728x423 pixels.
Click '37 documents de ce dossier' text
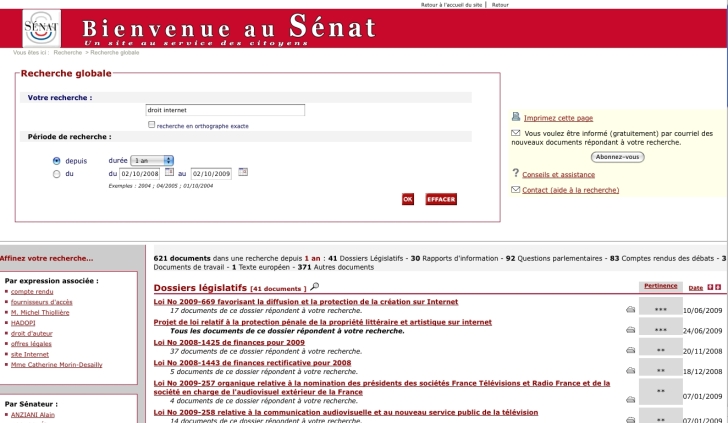(215, 351)
